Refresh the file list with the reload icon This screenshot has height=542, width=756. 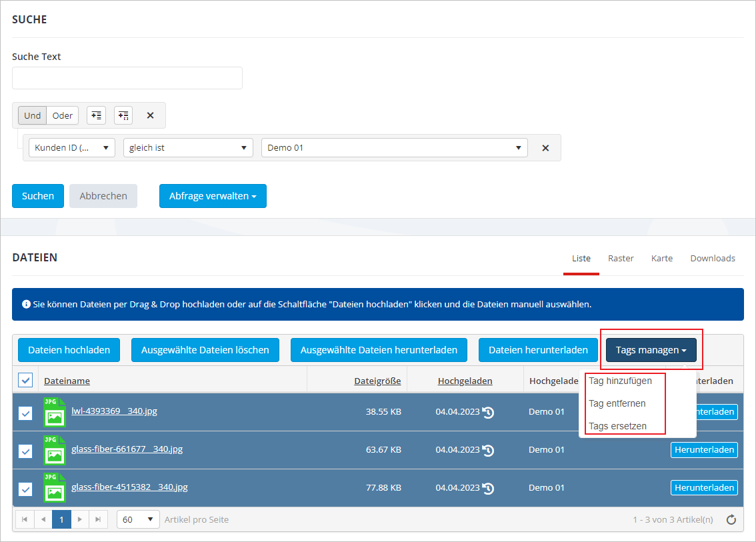(x=731, y=519)
